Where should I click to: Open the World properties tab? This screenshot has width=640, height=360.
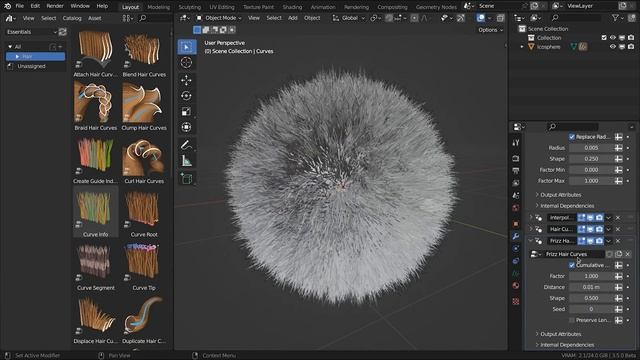coord(516,208)
